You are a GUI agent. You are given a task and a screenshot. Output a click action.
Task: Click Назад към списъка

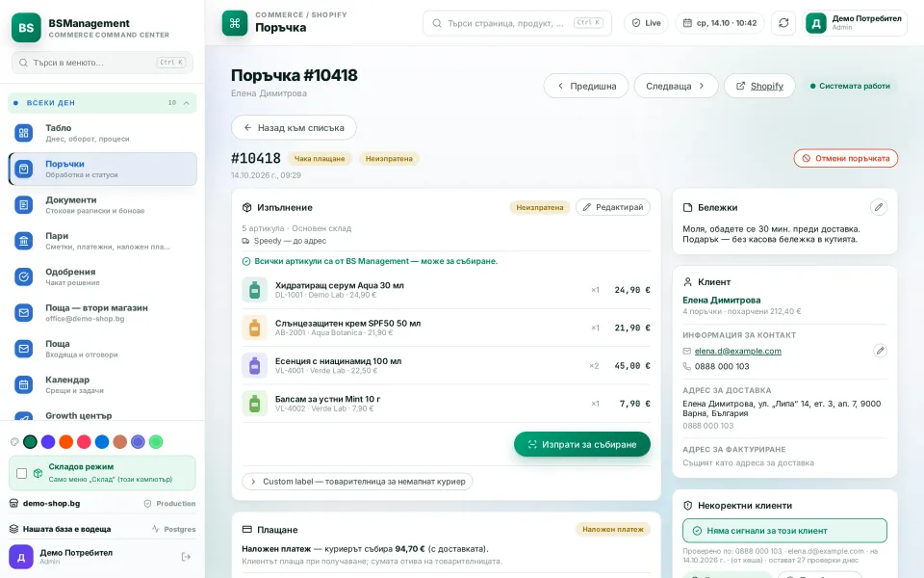294,127
